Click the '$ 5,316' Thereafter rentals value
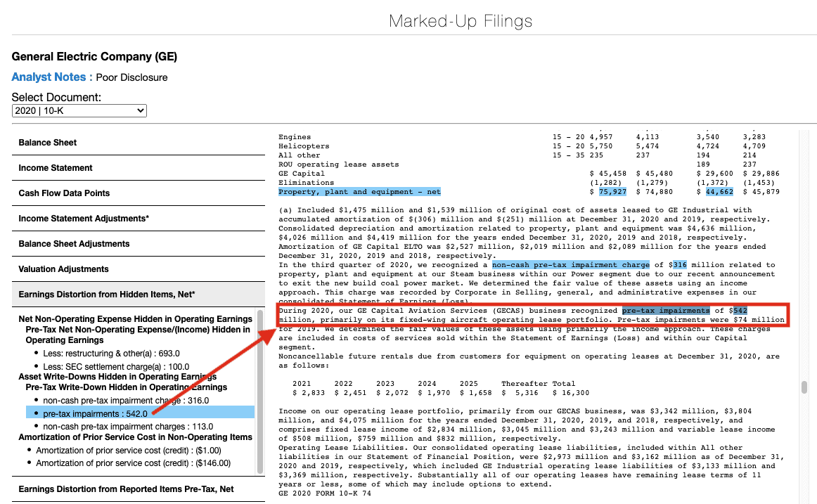 520,392
